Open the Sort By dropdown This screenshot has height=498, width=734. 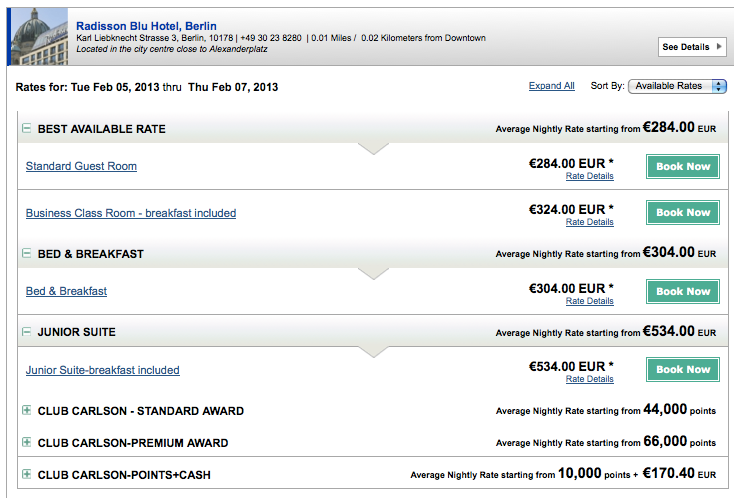[x=677, y=86]
